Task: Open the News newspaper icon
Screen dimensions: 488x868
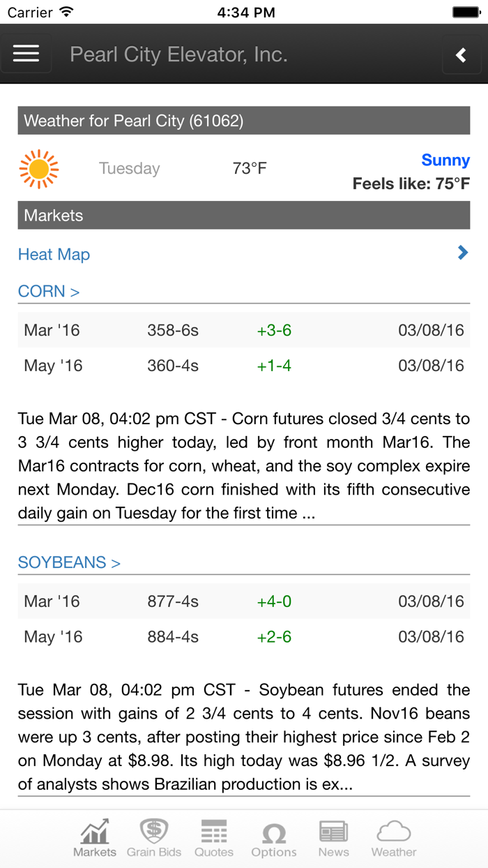Action: tap(334, 832)
